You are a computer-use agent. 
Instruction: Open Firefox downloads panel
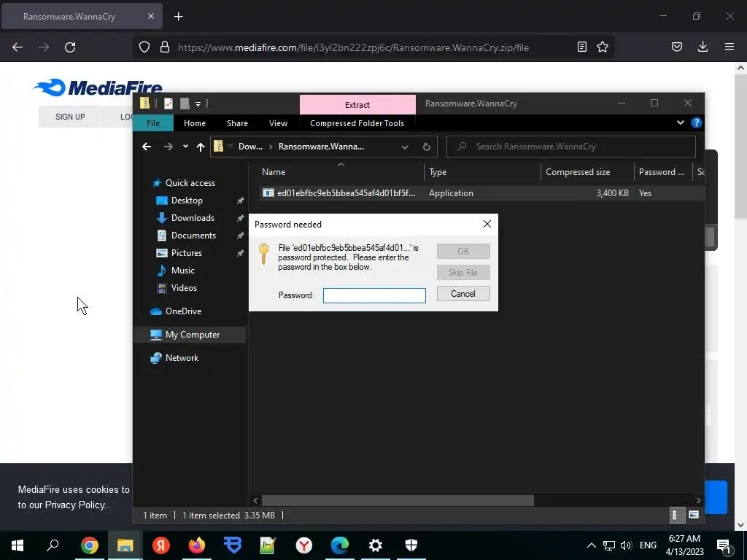703,47
